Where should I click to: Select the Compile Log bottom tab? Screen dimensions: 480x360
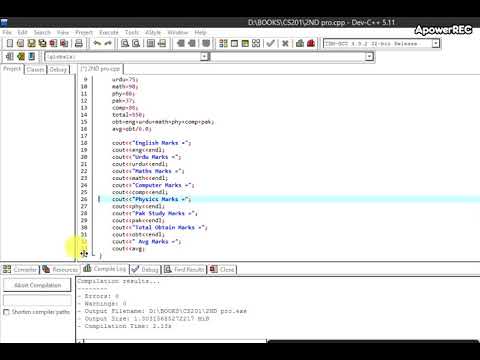pos(105,269)
